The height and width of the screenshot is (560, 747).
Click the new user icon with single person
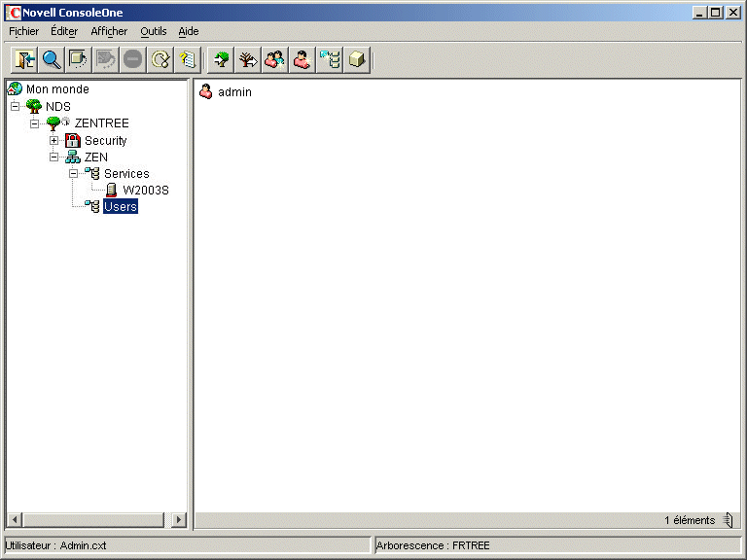tap(302, 60)
